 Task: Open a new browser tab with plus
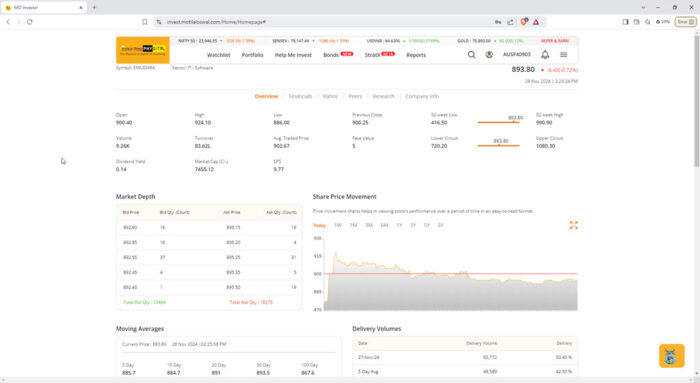[x=94, y=7]
